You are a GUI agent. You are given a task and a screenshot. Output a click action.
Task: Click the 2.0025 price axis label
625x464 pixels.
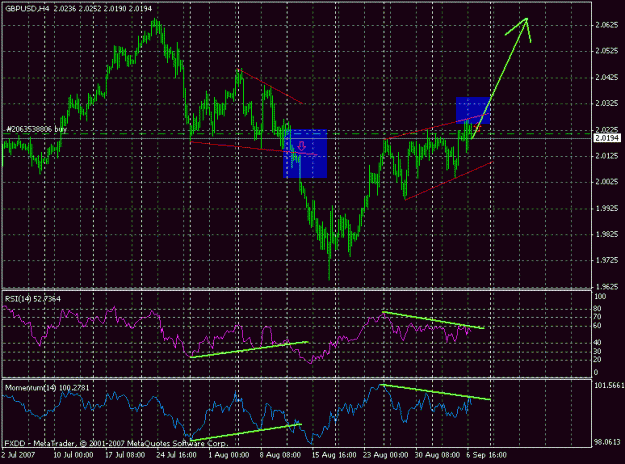606,182
